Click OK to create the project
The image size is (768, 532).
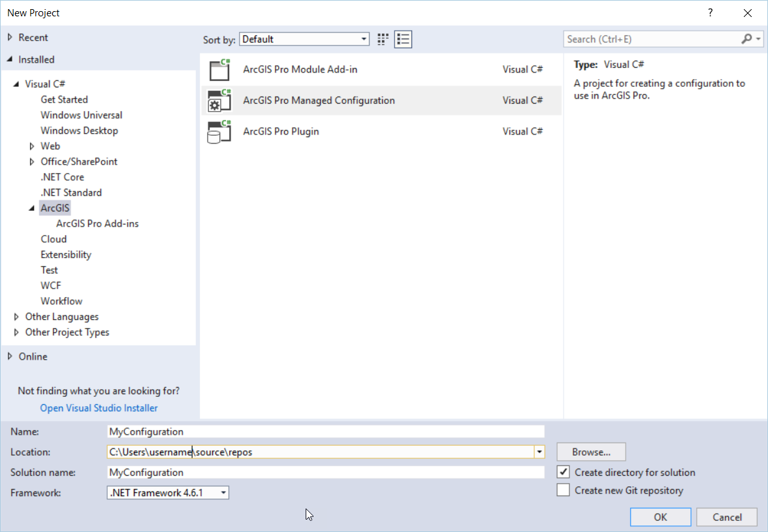click(660, 517)
